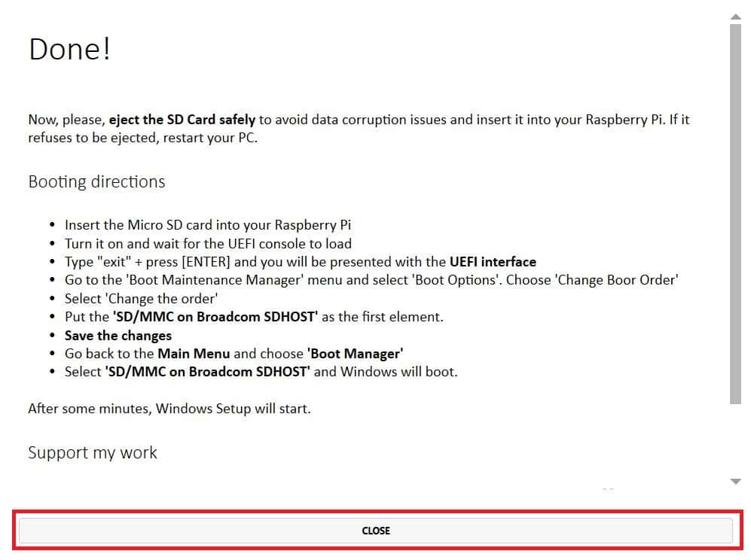
Task: Click 'Turn it on and wait' bullet line
Action: [x=209, y=244]
